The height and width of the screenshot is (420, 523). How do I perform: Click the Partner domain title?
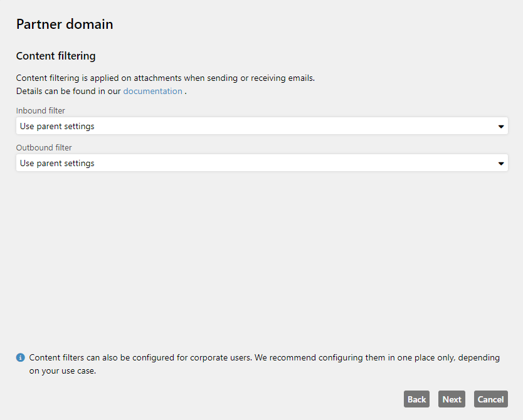65,24
